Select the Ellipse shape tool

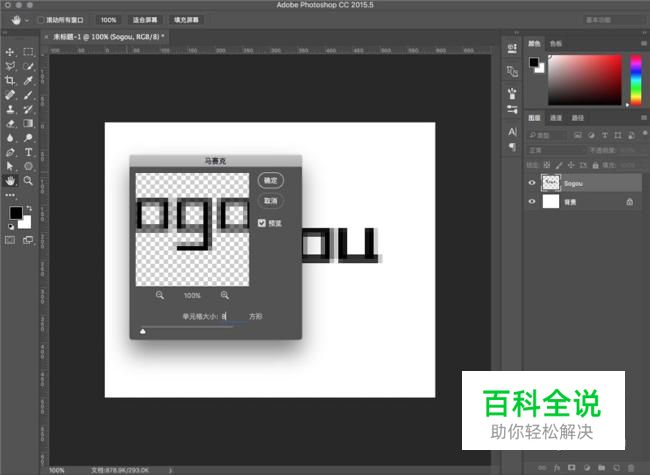coord(28,166)
